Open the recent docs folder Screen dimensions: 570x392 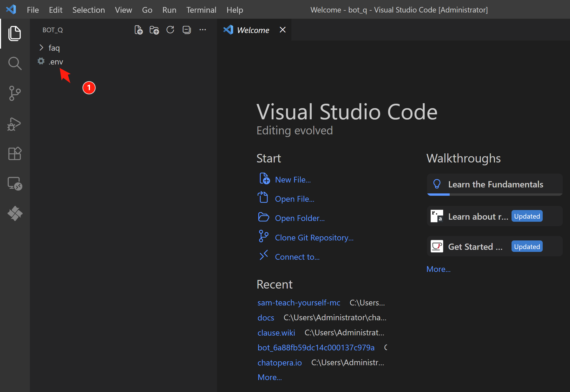coord(266,317)
